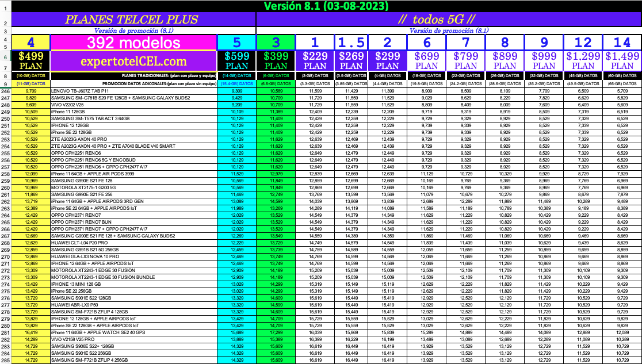Viewport: 642px width, 364px height.
Task: Click the 5,709 value in row 246
Action: 622,91
